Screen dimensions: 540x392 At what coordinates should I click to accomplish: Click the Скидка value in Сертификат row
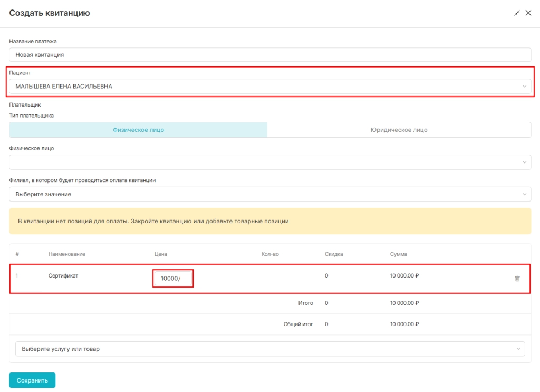click(x=326, y=275)
